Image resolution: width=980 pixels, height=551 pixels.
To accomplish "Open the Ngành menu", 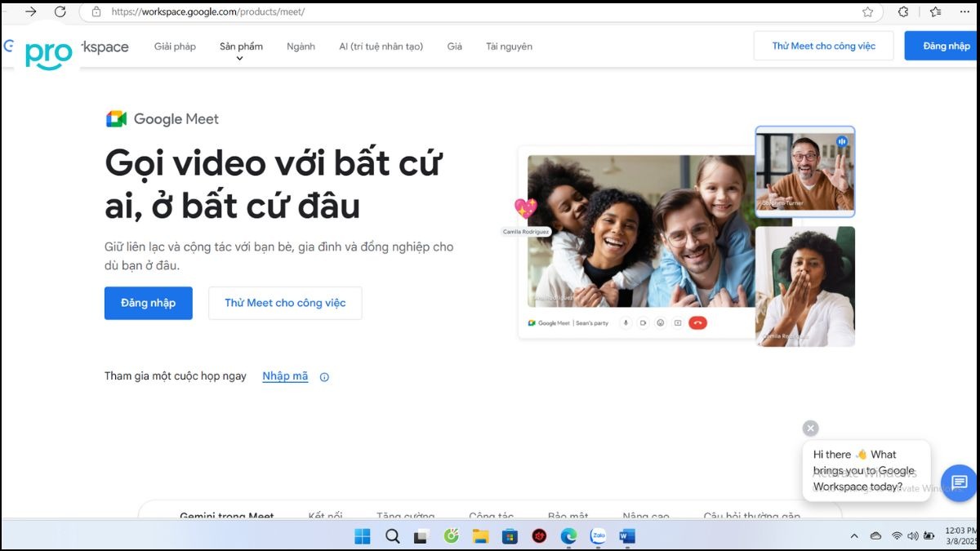I will (x=301, y=47).
